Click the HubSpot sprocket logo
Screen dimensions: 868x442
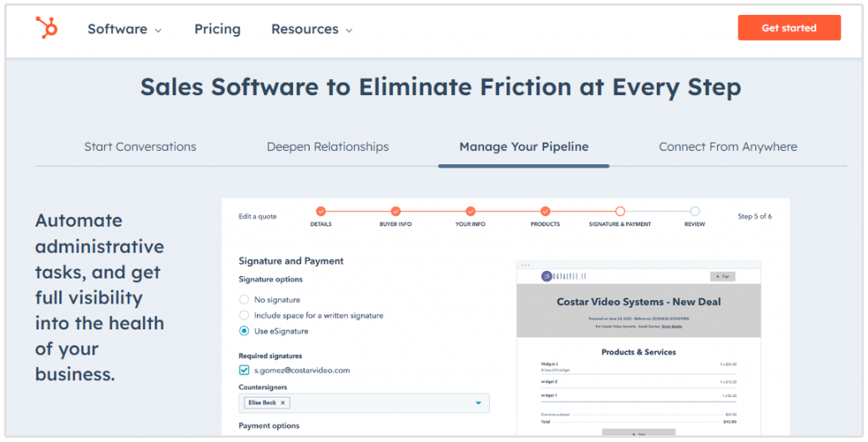coord(47,28)
